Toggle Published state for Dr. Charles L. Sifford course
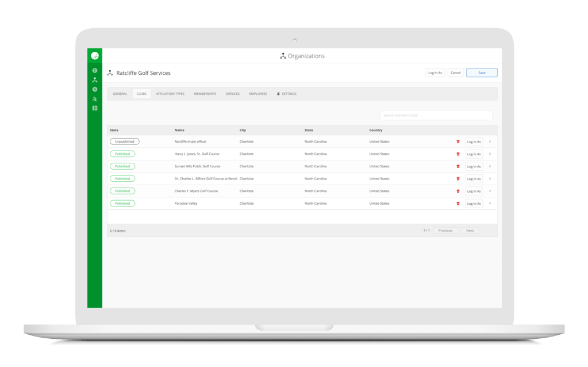This screenshot has width=588, height=367. (122, 179)
